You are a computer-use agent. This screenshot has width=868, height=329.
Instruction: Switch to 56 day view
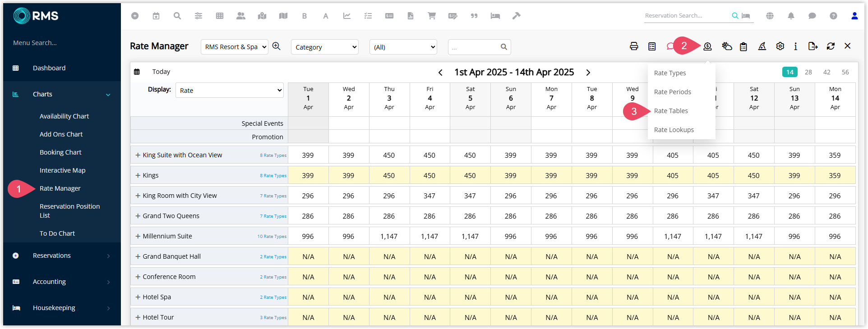(x=845, y=72)
